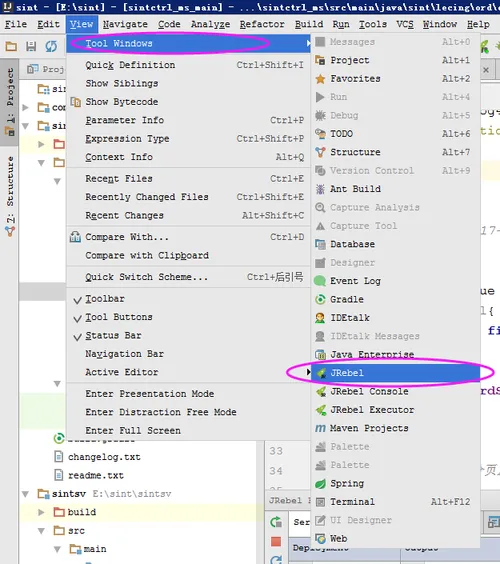Click the JRebel rocket icon entry

(x=321, y=373)
